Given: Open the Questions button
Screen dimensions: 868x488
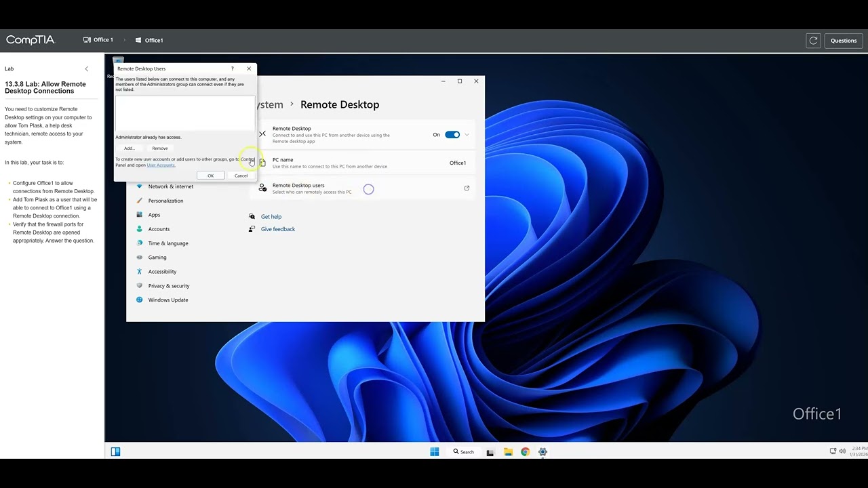Looking at the screenshot, I should coord(844,41).
